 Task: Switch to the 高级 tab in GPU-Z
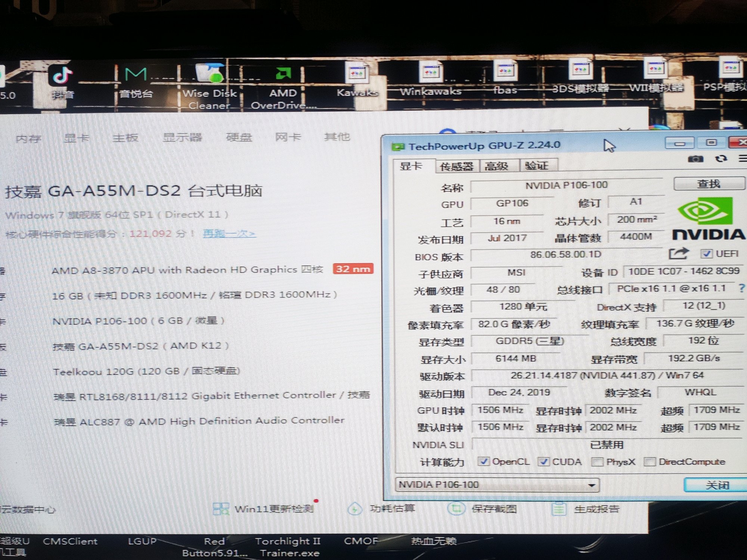coord(497,166)
